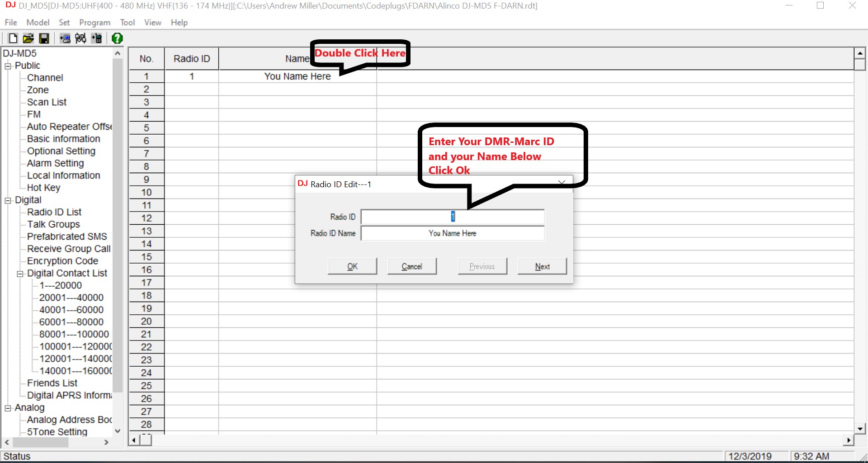The image size is (868, 463).
Task: Collapse the Digital Contact List node
Action: point(20,274)
